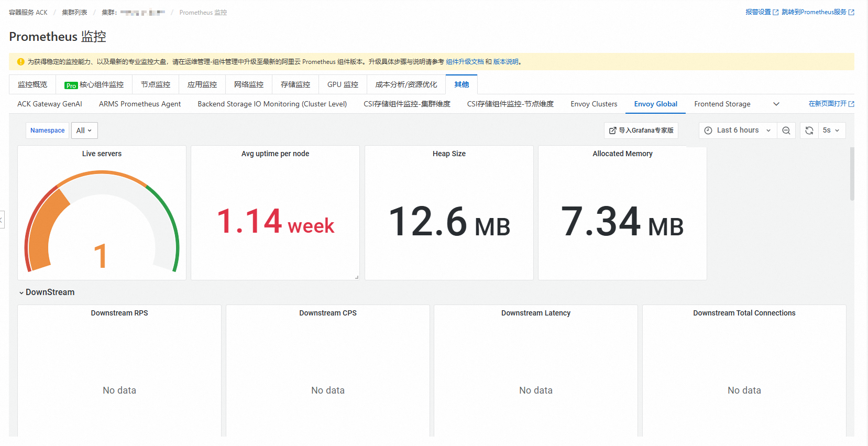Switch to the 成本分析/资源优化 tab
This screenshot has height=446, width=868.
coord(406,84)
